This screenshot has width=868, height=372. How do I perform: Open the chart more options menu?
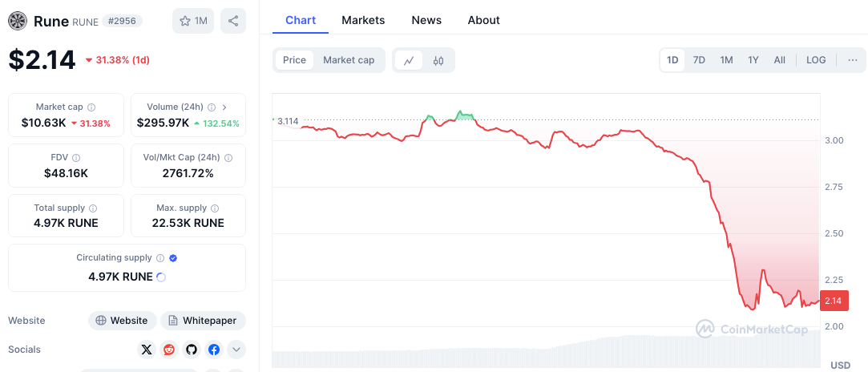(x=852, y=60)
